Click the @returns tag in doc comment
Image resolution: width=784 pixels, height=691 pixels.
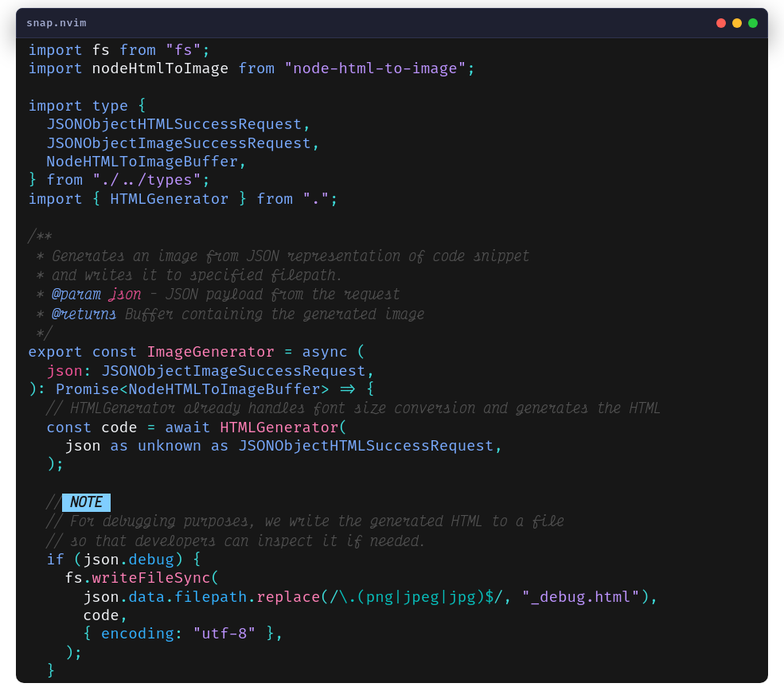[84, 314]
